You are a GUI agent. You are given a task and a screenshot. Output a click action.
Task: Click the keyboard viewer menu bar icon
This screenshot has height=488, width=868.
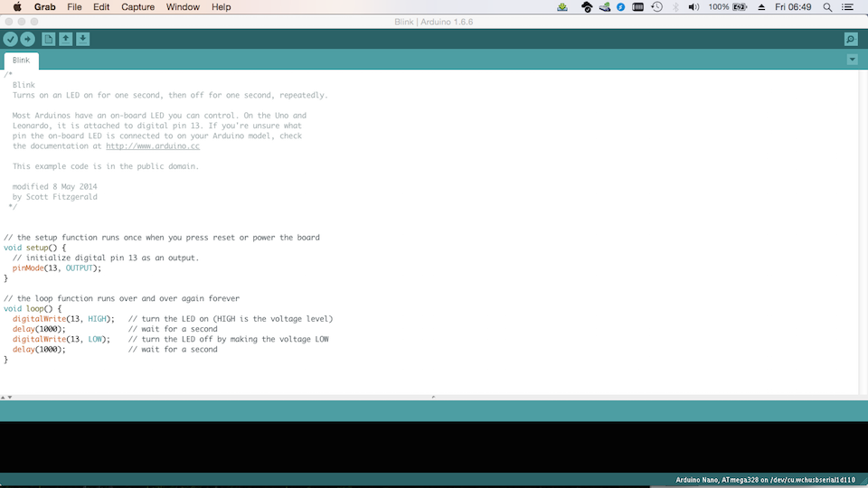click(x=637, y=7)
